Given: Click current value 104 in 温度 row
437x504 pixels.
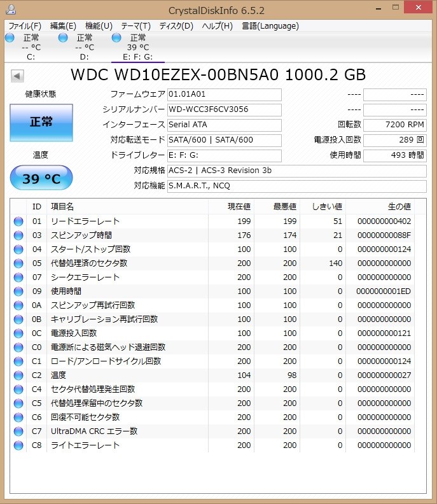Looking at the screenshot, I should [244, 375].
